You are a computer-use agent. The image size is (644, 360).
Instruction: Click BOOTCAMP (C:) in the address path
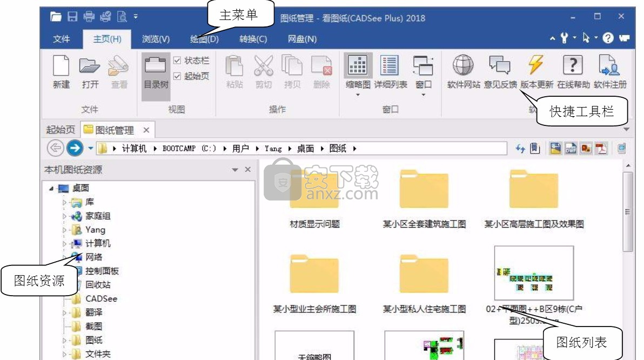(x=189, y=148)
